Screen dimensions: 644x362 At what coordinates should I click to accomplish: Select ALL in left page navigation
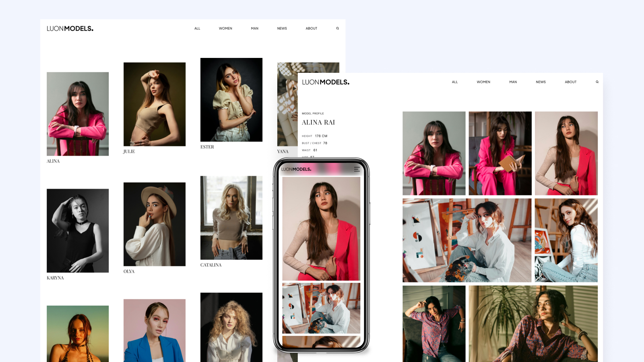tap(197, 29)
